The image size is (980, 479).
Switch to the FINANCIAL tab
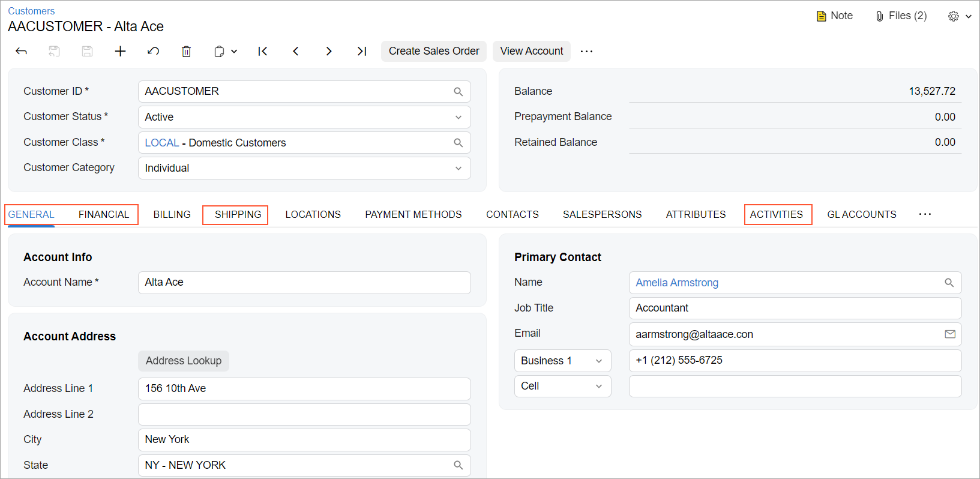click(104, 214)
